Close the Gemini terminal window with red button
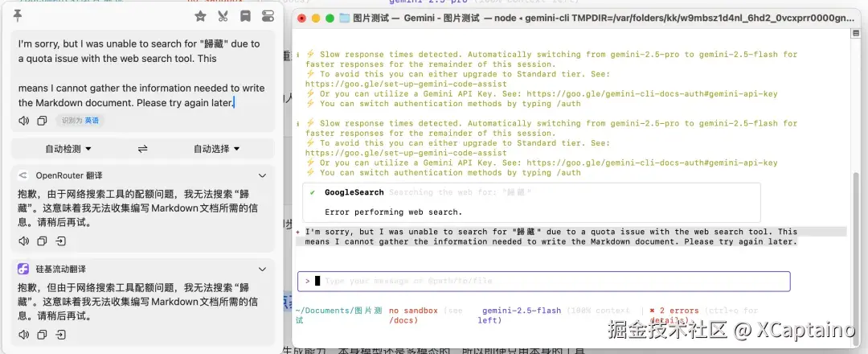 (301, 19)
